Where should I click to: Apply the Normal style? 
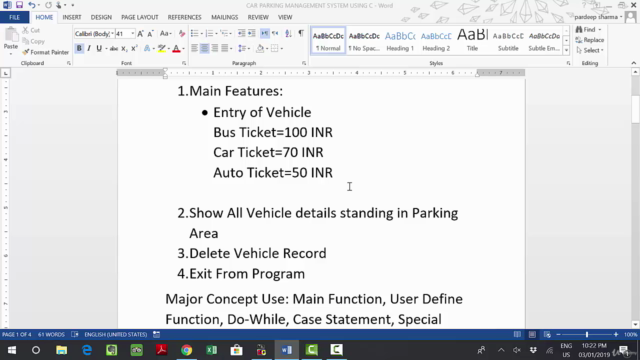coord(328,41)
